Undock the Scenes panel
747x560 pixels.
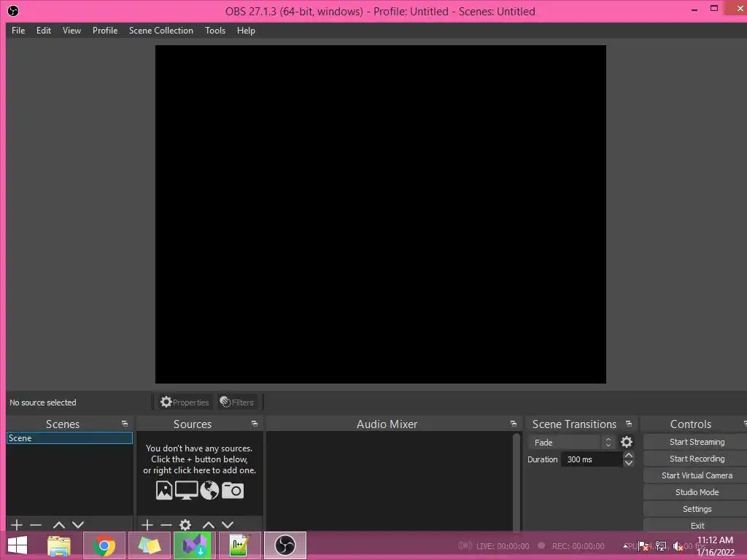coord(125,424)
